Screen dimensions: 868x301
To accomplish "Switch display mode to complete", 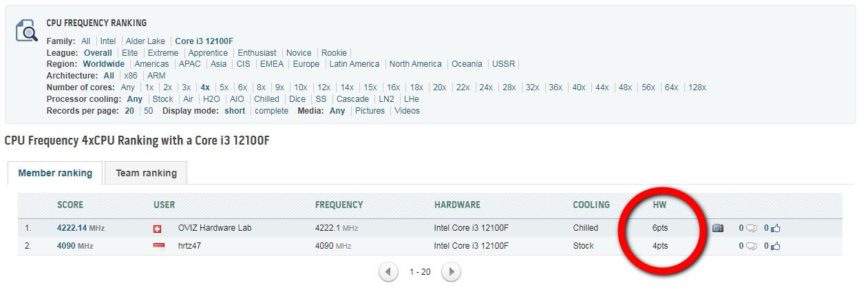I will click(x=271, y=111).
